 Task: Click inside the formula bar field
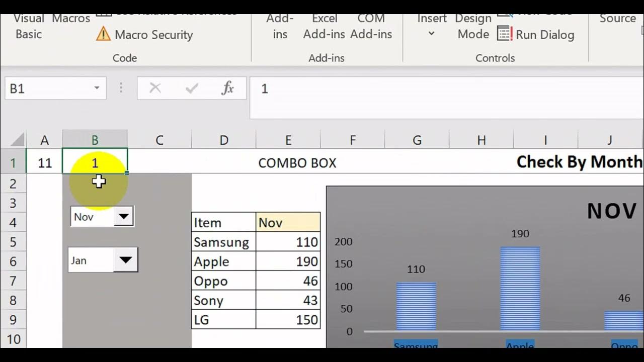pyautogui.click(x=447, y=98)
